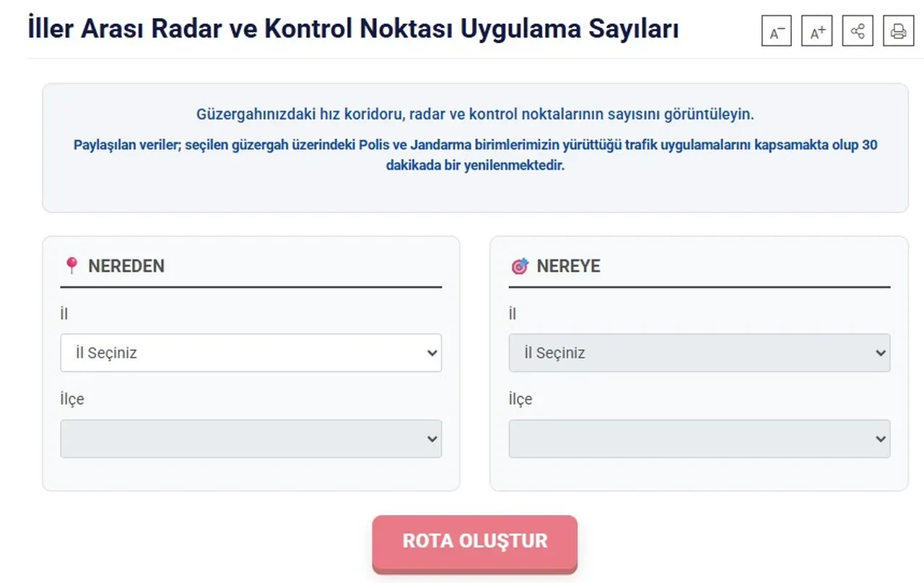Increase text size using the A⁺ icon

pos(816,31)
